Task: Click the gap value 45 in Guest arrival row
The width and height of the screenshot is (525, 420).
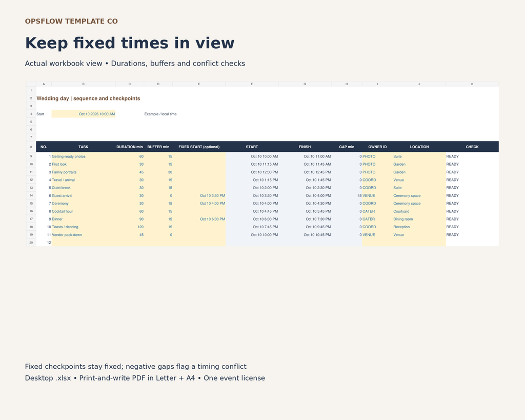Action: pyautogui.click(x=347, y=195)
